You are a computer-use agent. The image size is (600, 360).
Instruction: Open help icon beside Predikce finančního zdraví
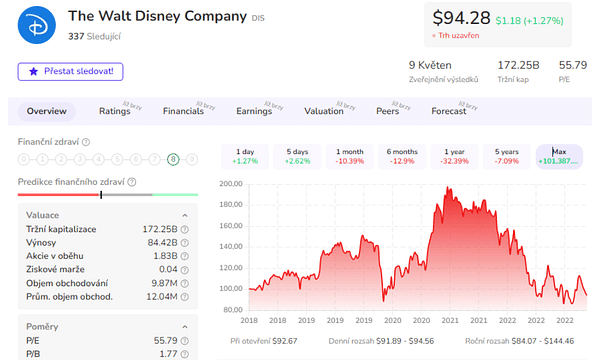click(132, 182)
